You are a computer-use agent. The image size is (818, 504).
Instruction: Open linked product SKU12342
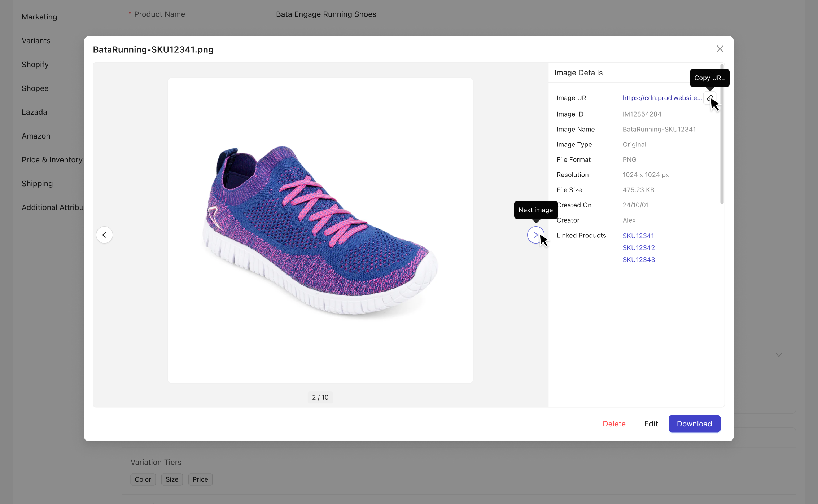(638, 247)
